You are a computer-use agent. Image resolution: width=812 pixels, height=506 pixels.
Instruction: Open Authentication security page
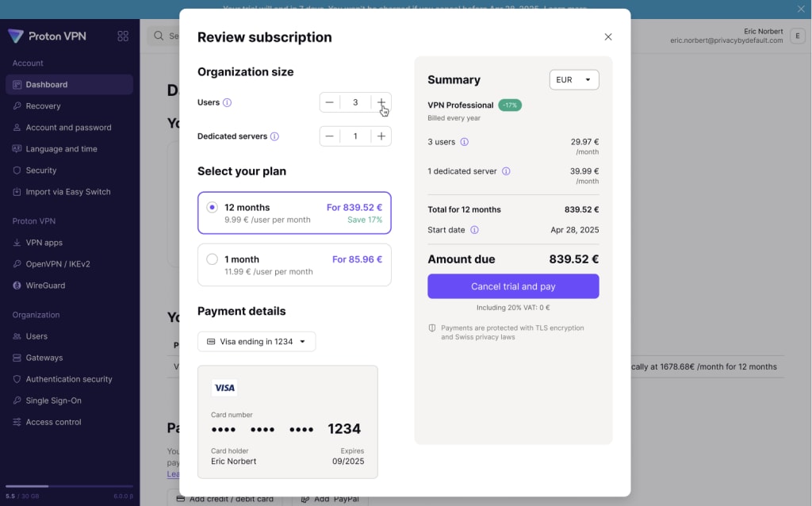tap(70, 379)
